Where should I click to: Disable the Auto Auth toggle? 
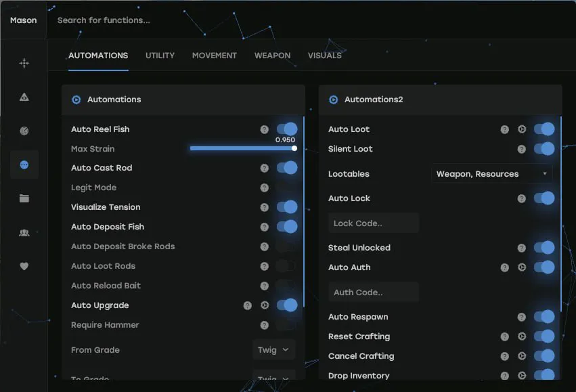[544, 267]
